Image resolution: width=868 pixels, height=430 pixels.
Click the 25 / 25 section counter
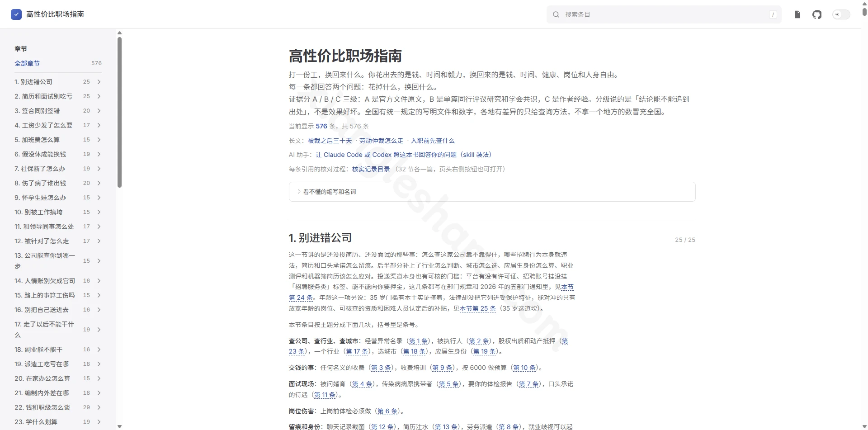685,240
